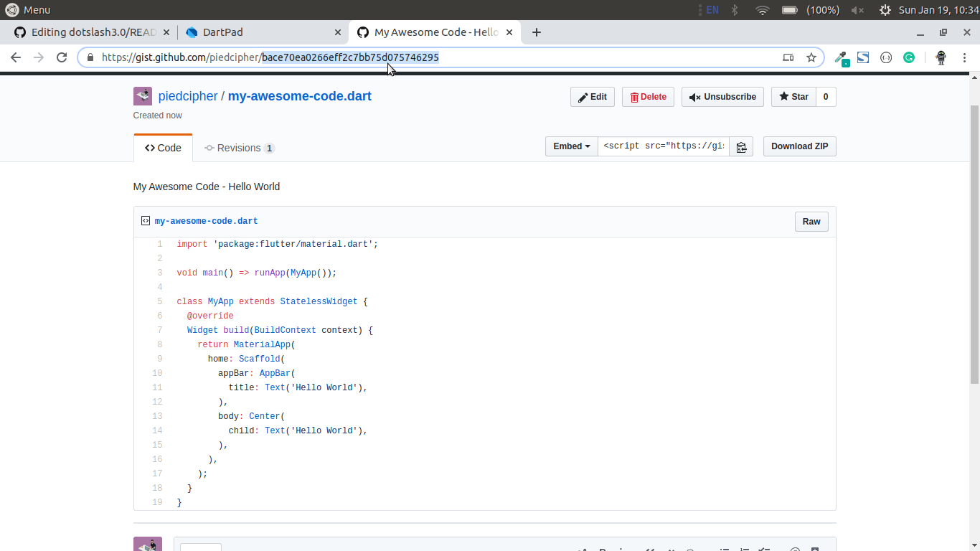Switch to the Revisions tab

point(239,148)
